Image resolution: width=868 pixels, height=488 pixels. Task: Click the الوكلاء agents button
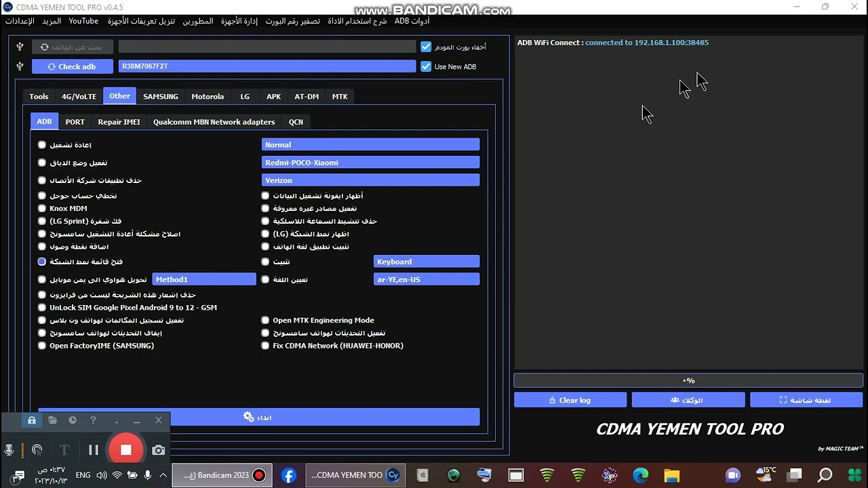pos(688,400)
